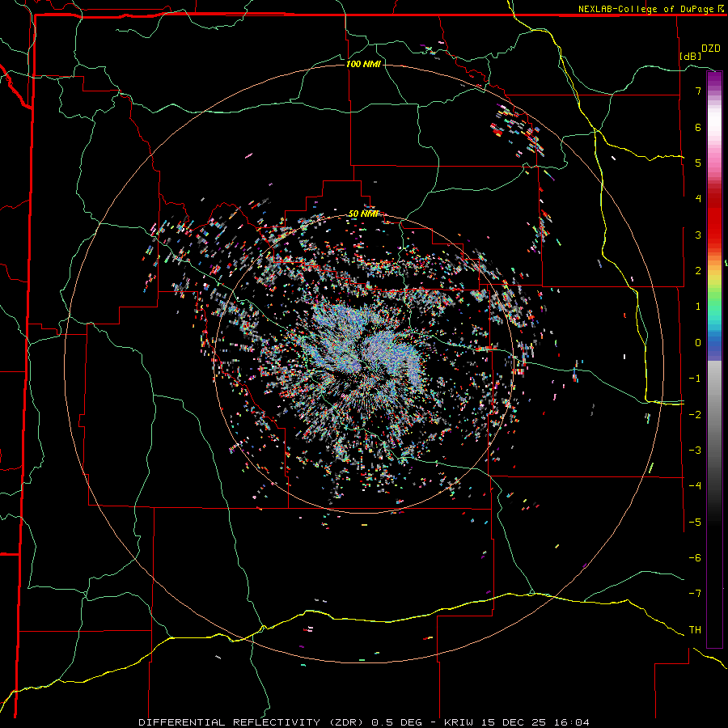Click the 5 value on the color scale
Viewport: 728px width, 728px height.
[698, 163]
